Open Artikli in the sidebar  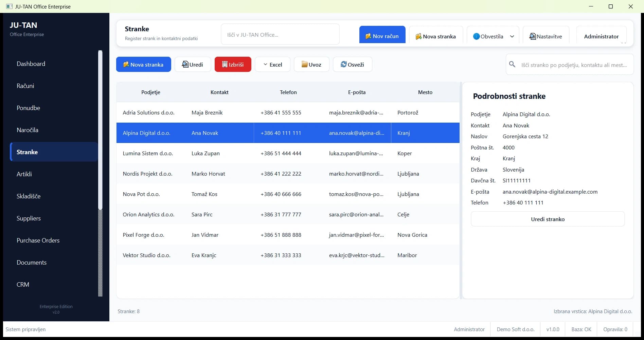pos(54,174)
